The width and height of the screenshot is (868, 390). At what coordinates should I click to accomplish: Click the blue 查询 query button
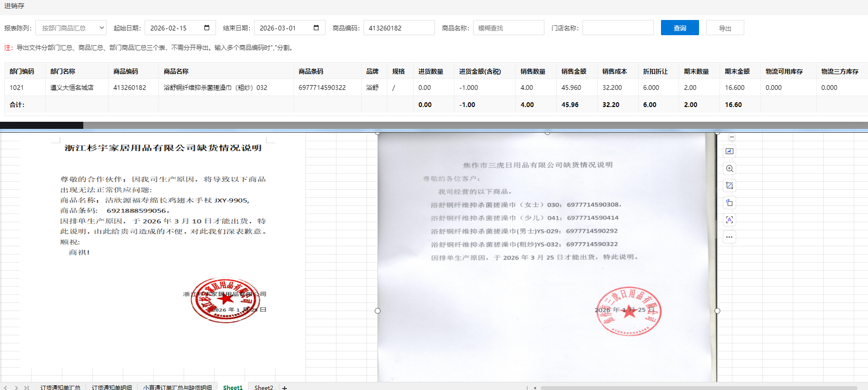[x=680, y=28]
